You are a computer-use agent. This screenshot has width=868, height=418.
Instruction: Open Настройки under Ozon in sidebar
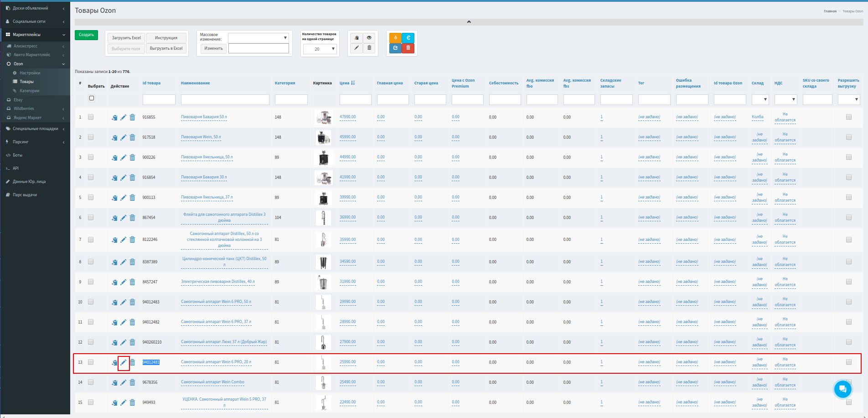click(30, 73)
